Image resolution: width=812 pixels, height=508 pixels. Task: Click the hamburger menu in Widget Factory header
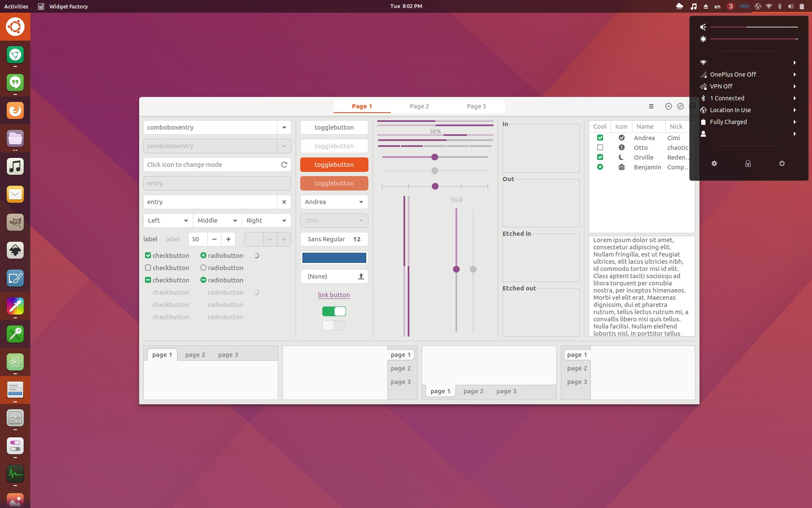point(651,106)
